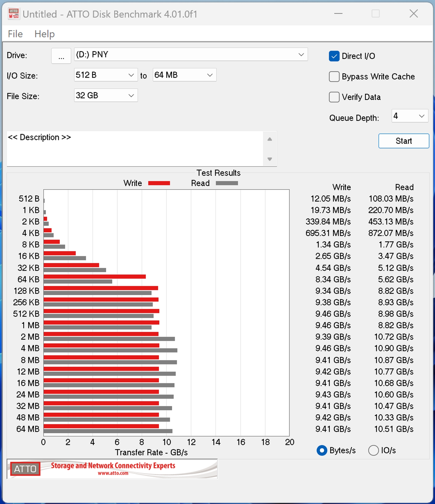Click the read value 872.07 MB/s
Viewport: 435px width, 504px height.
tap(391, 233)
